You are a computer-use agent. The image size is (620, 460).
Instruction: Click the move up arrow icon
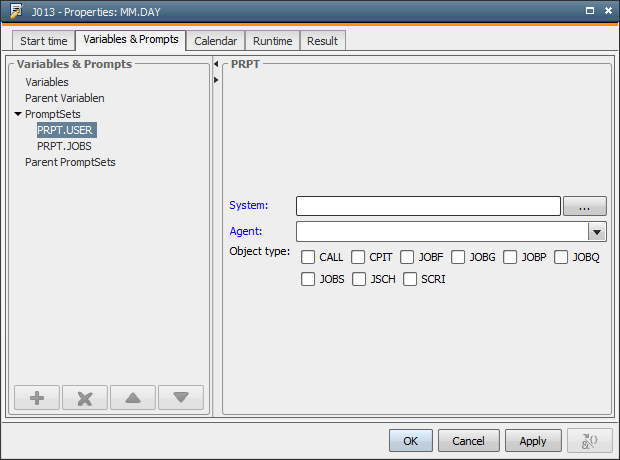[133, 397]
